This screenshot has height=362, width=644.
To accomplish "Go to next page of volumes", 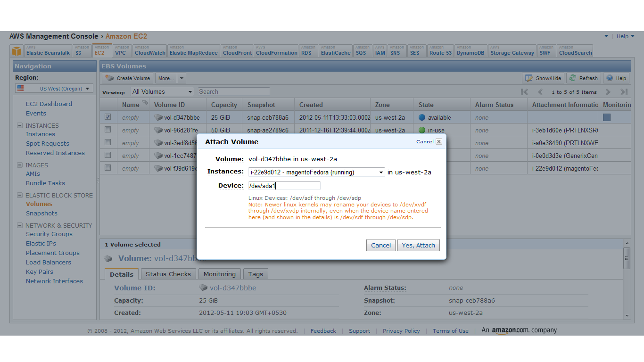I will [x=608, y=92].
